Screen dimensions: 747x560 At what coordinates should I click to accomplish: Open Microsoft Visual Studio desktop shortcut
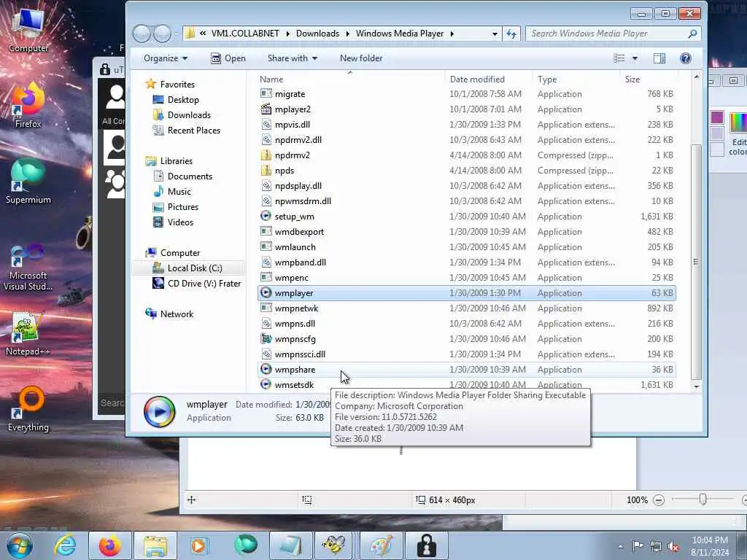coord(28,267)
